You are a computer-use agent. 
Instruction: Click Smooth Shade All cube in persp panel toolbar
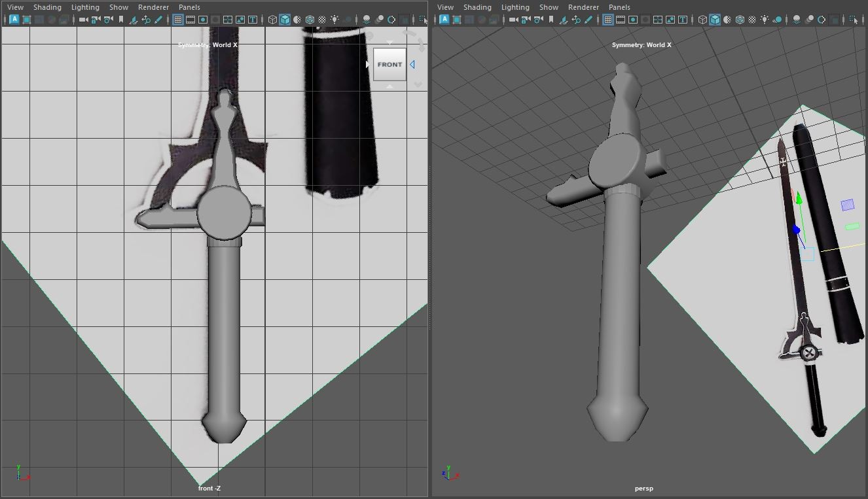point(714,20)
